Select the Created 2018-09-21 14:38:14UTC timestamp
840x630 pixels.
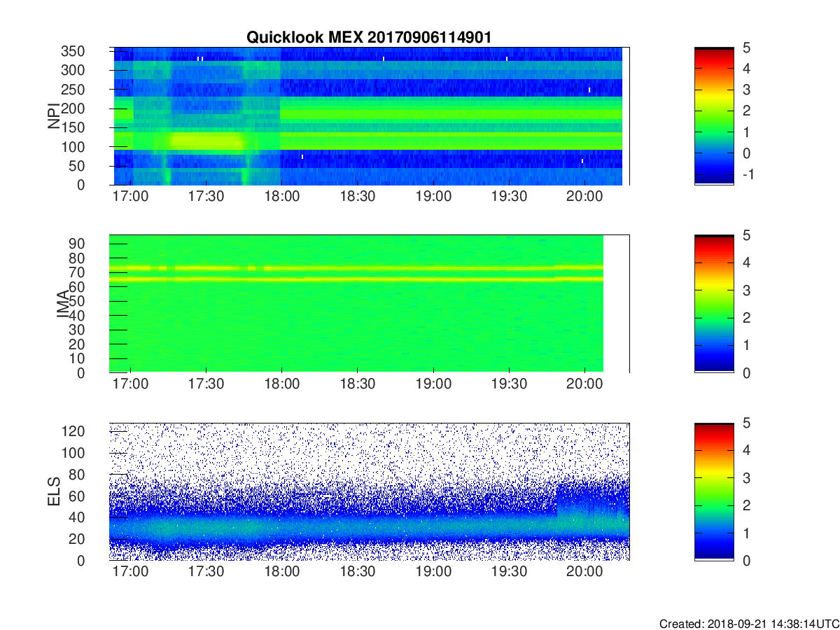748,623
